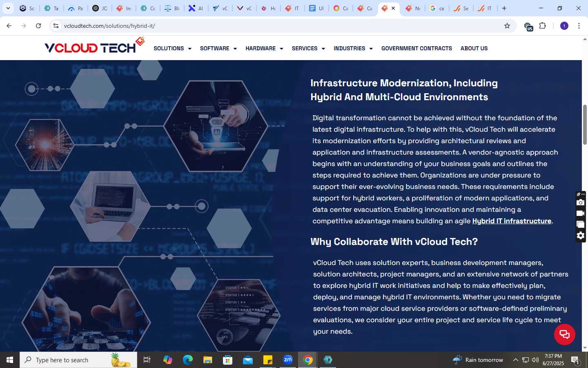Viewport: 588px width, 368px height.
Task: Click the Chrome taskbar icon
Action: pos(308,360)
